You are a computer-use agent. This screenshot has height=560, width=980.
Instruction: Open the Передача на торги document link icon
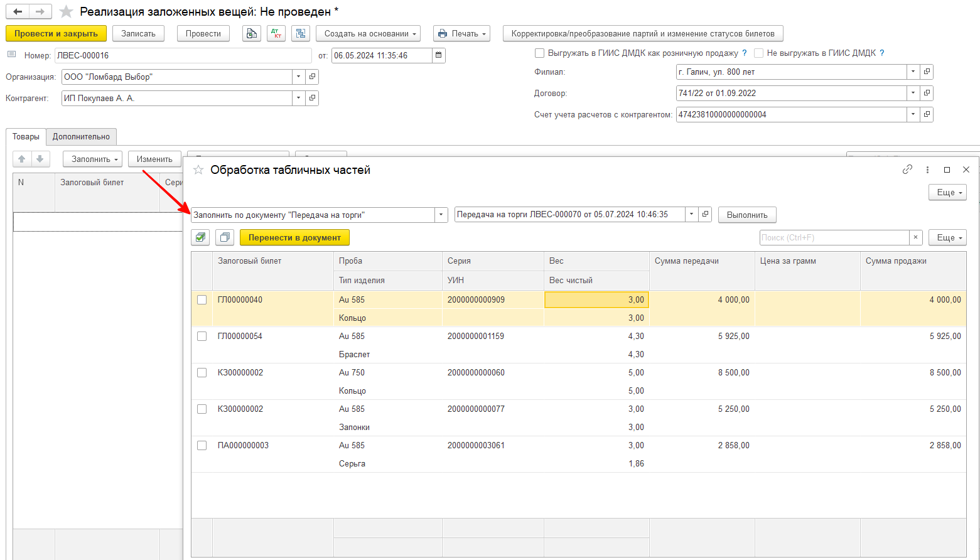click(705, 214)
